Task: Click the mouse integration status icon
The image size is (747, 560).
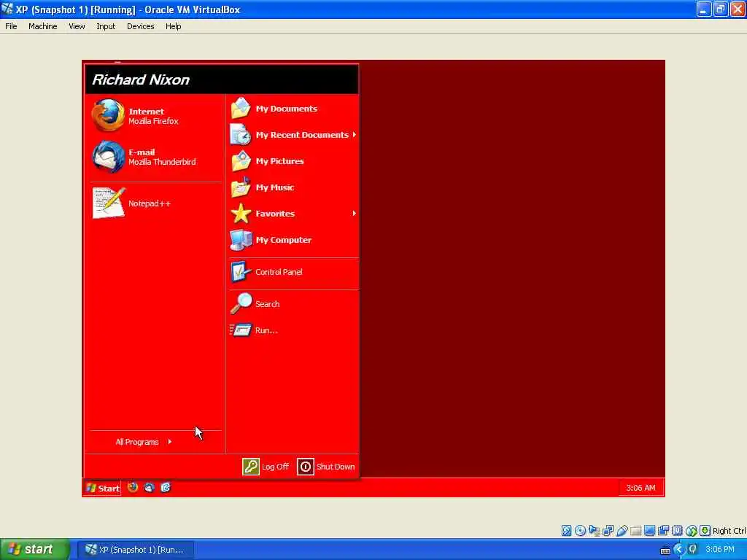Action: pos(692,531)
